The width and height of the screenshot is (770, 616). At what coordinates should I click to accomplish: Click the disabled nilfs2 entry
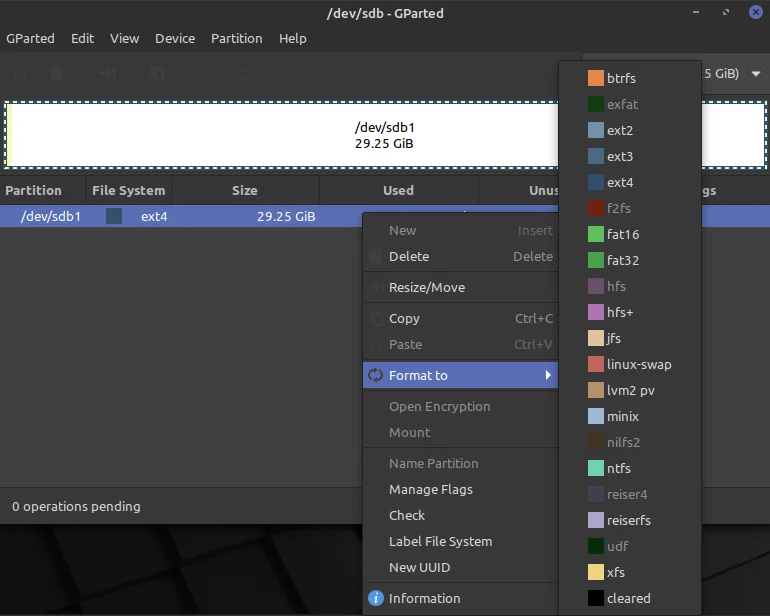pos(630,442)
